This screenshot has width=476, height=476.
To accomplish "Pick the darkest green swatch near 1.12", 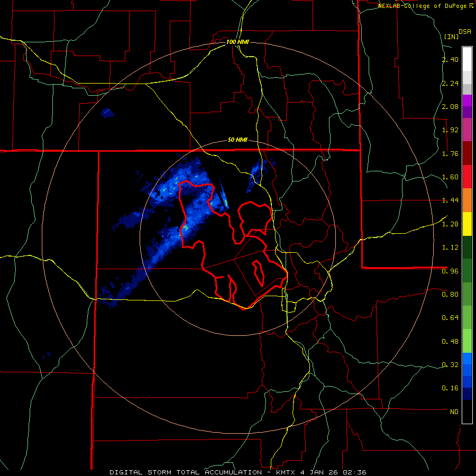I will [467, 247].
